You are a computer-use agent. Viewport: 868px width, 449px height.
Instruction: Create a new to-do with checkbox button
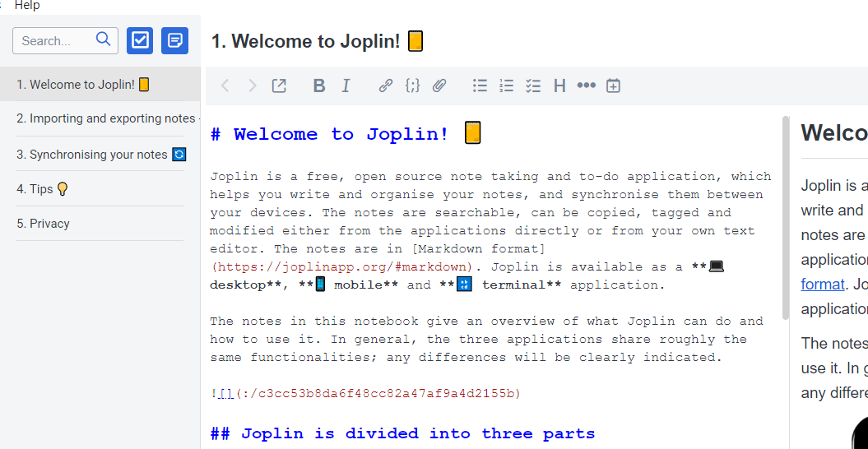140,41
